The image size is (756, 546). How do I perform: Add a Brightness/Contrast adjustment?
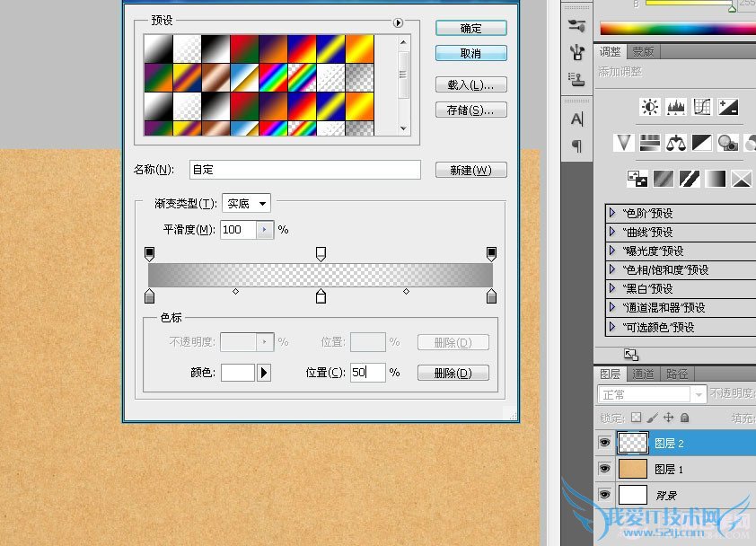650,108
